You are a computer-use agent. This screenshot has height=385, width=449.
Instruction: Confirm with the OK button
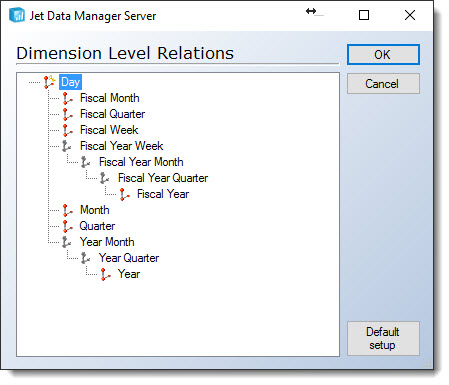pos(383,55)
